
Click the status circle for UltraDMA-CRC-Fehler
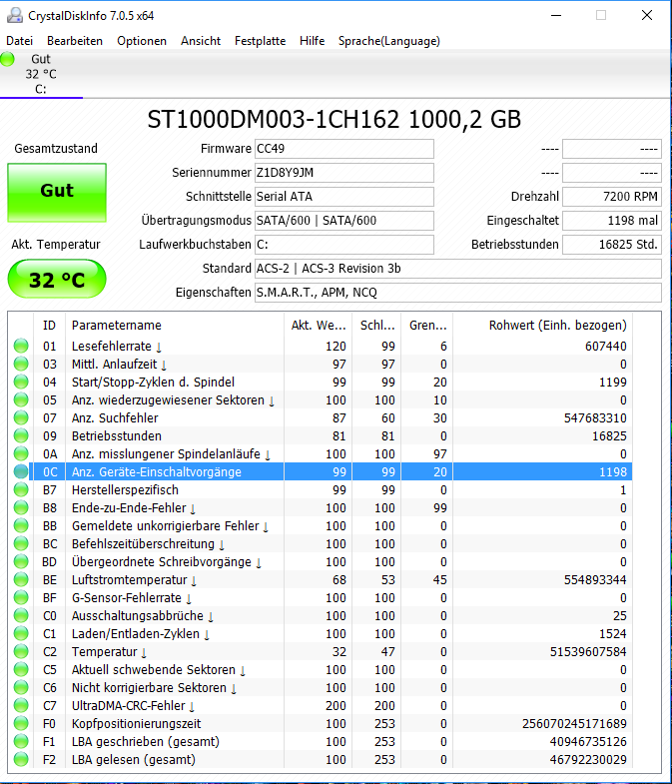point(21,706)
